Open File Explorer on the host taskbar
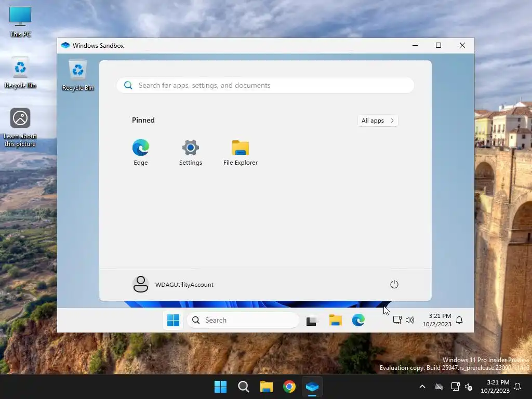532x399 pixels. (x=267, y=387)
